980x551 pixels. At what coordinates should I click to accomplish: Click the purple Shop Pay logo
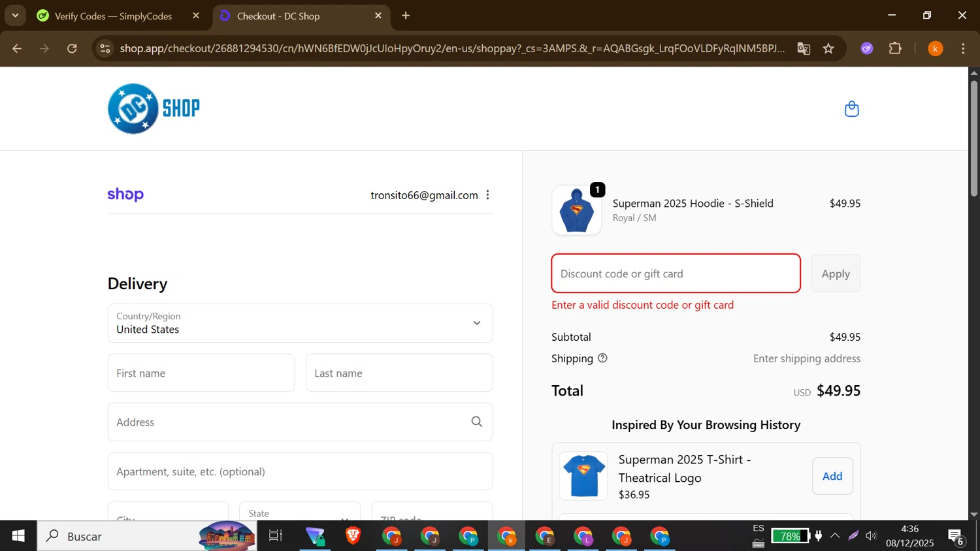point(125,195)
